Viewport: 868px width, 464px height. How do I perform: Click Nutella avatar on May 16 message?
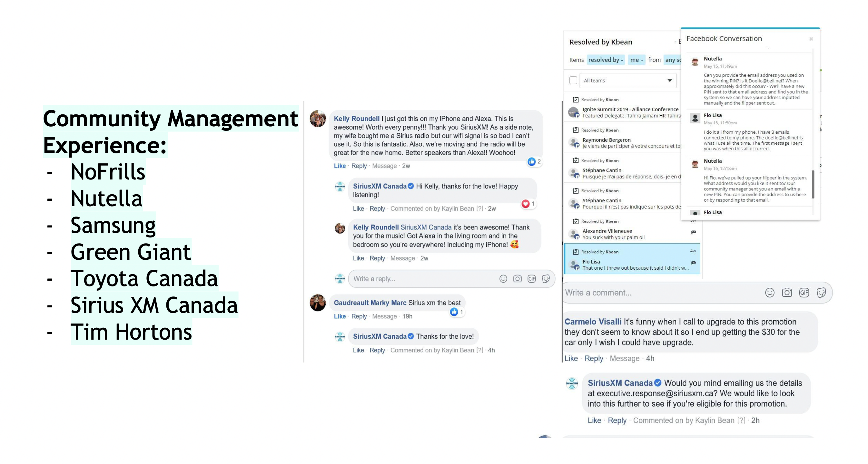pos(695,164)
